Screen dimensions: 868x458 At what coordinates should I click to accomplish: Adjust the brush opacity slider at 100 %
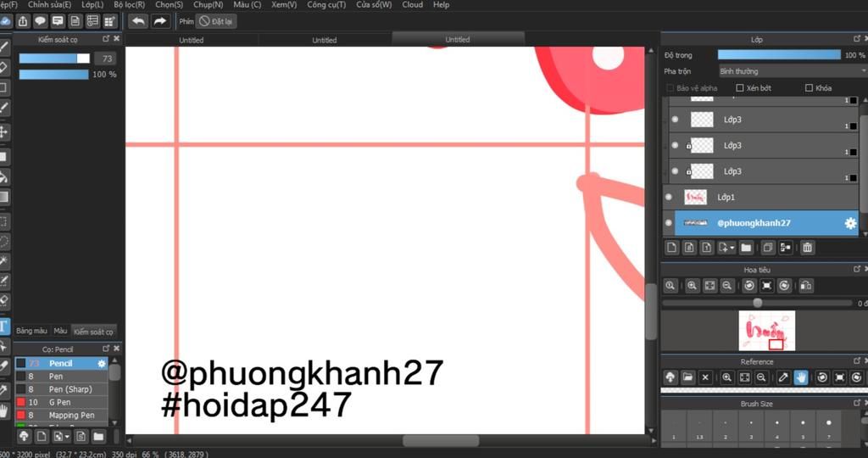(x=53, y=74)
